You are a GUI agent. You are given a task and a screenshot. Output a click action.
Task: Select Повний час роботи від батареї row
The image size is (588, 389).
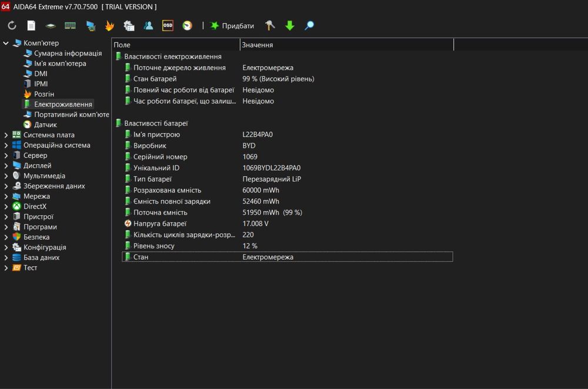coord(288,89)
